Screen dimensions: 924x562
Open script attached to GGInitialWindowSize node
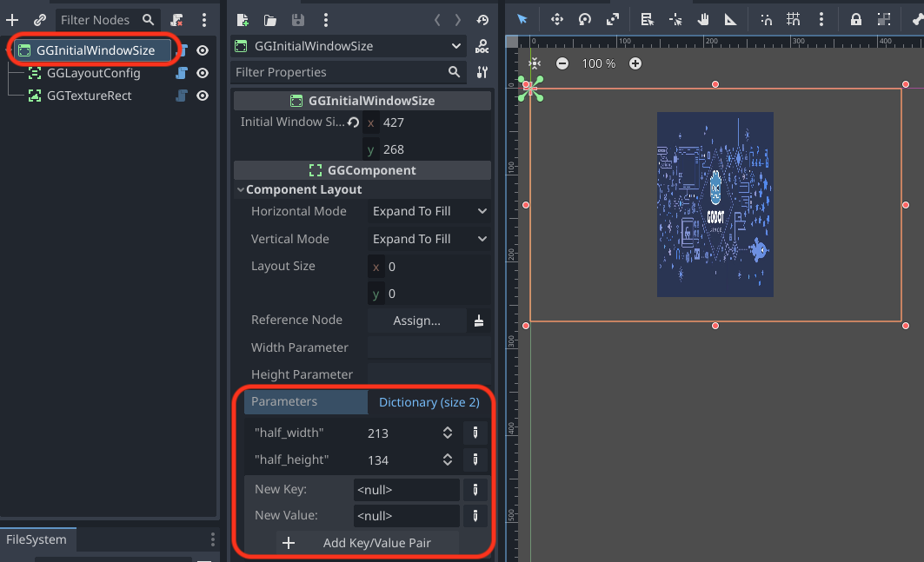(182, 50)
